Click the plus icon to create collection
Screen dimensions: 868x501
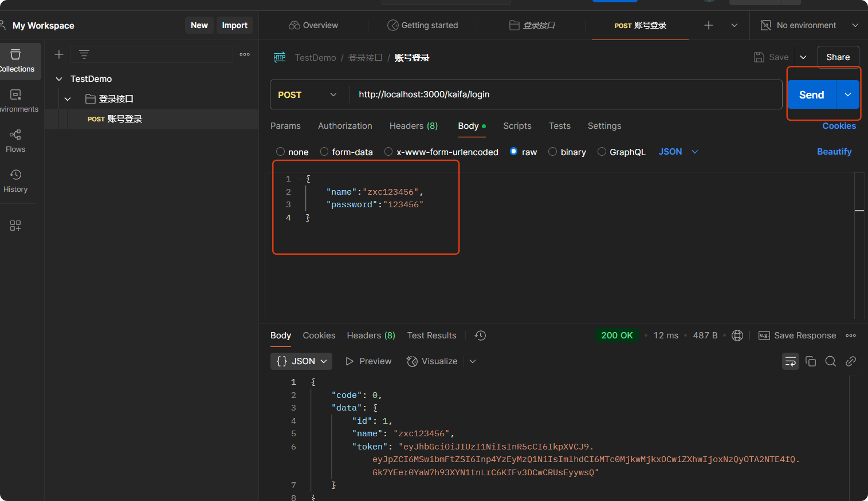(x=58, y=54)
